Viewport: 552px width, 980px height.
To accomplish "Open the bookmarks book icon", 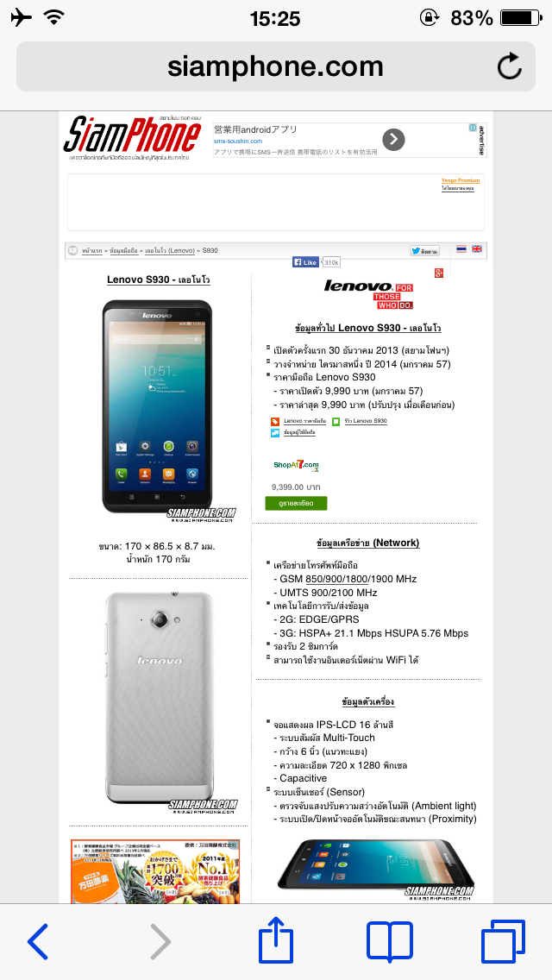I will [x=390, y=941].
